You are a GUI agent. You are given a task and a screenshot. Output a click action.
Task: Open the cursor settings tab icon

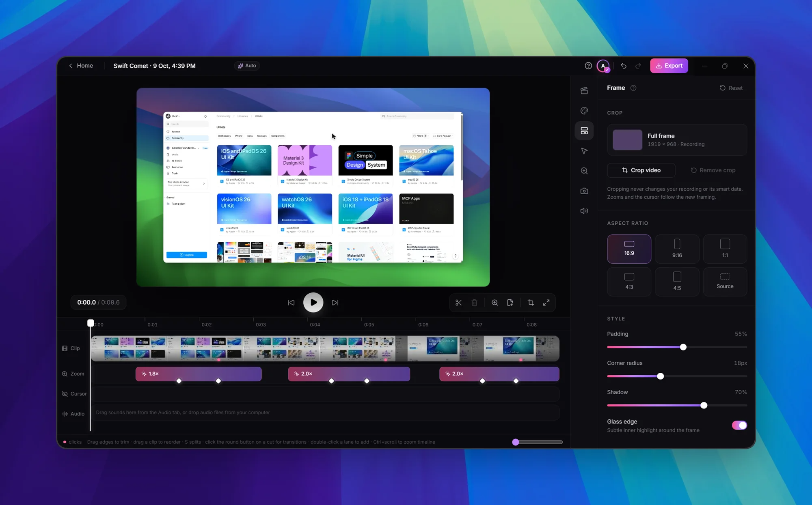pyautogui.click(x=584, y=151)
